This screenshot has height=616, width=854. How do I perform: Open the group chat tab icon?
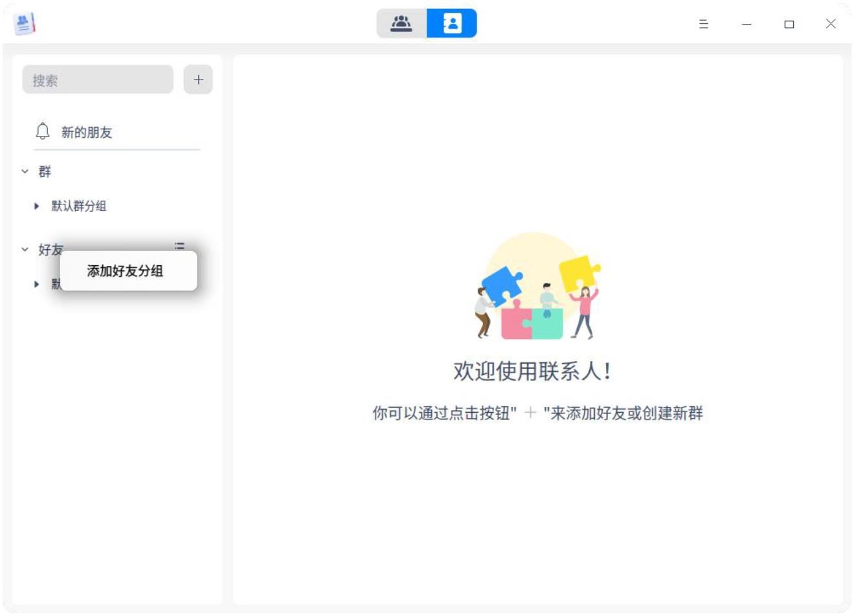point(401,23)
